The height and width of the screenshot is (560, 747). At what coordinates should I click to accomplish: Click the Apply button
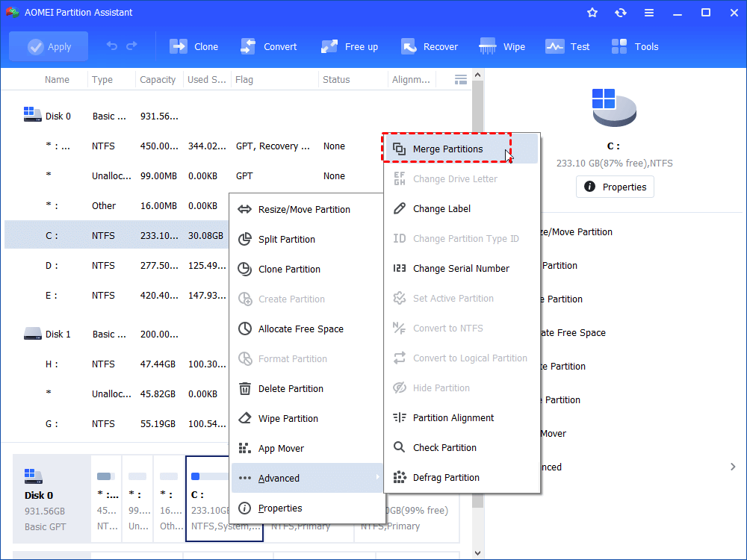tap(49, 46)
